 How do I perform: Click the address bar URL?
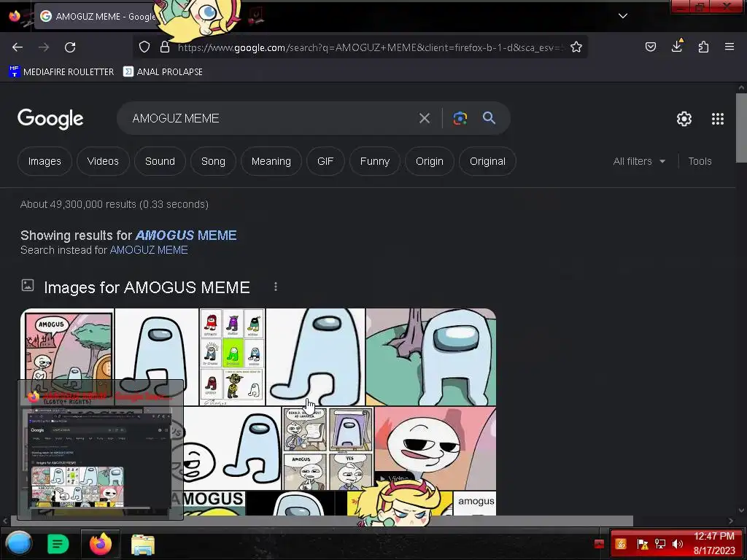(x=370, y=47)
